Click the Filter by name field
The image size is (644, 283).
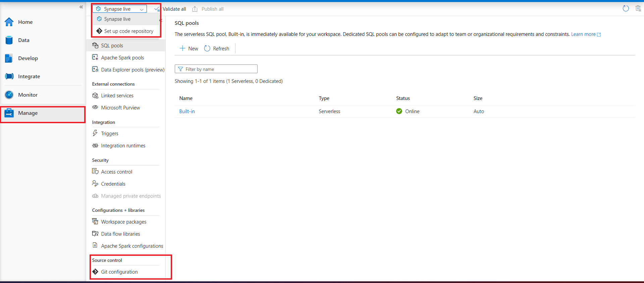point(216,69)
